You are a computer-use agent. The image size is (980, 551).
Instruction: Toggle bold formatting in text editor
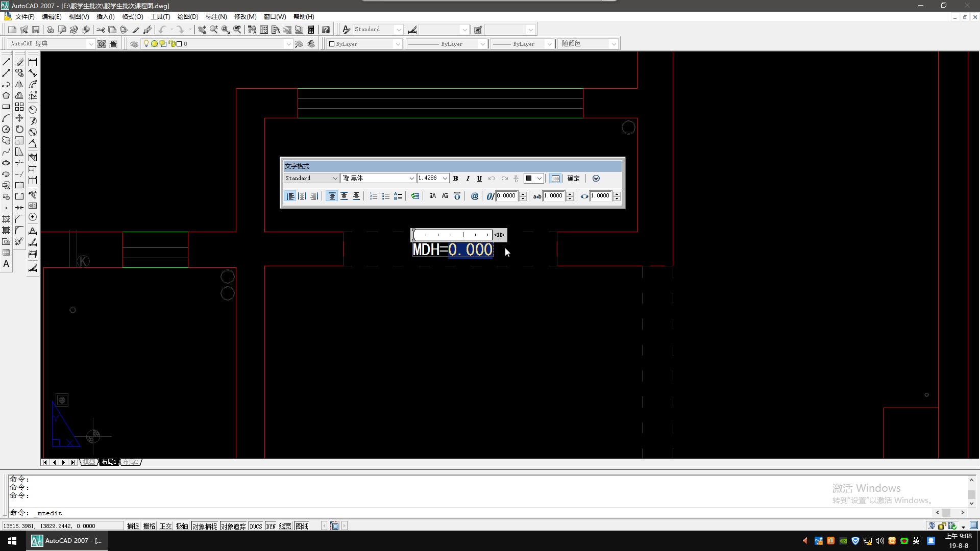[x=456, y=179]
